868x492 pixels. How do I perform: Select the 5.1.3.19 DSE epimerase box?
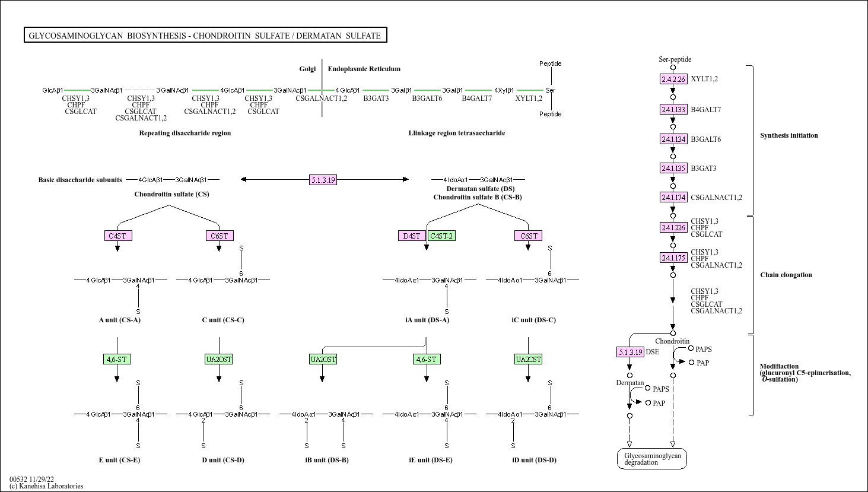click(x=629, y=352)
